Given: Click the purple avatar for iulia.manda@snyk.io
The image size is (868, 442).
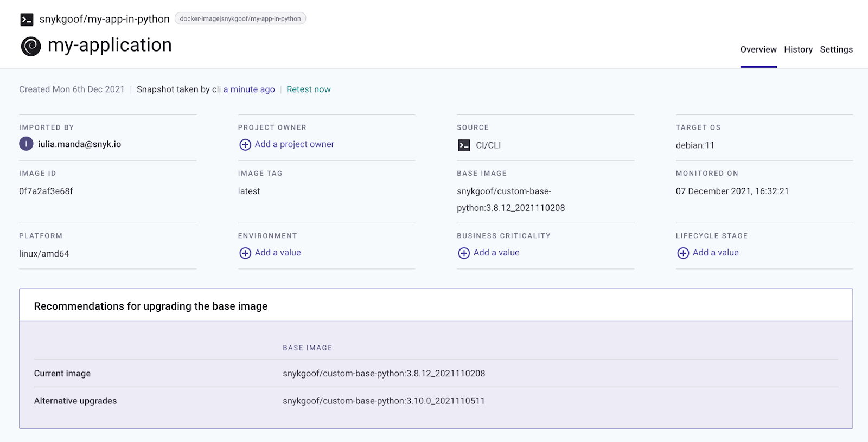Looking at the screenshot, I should click(26, 144).
